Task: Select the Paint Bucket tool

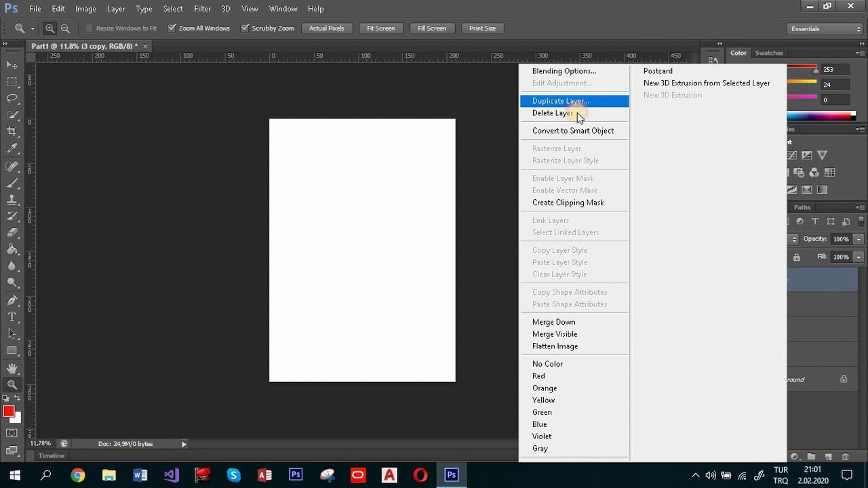Action: 12,249
